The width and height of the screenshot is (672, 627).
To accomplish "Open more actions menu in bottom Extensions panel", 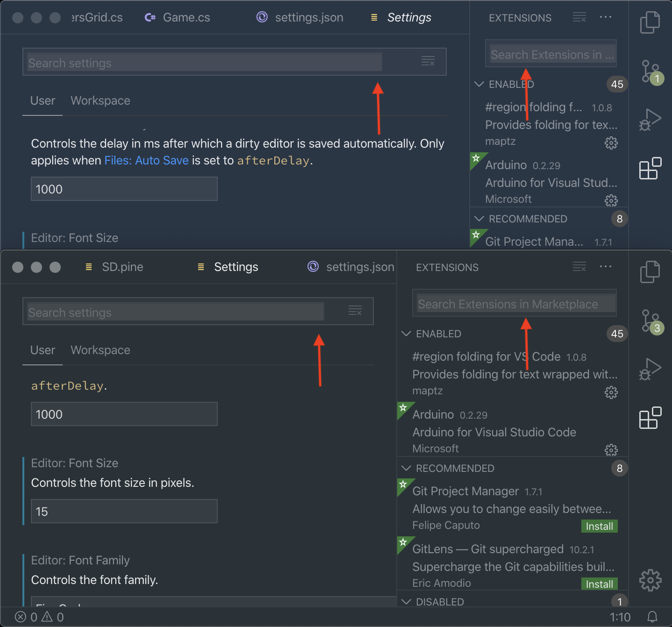I will pos(606,267).
